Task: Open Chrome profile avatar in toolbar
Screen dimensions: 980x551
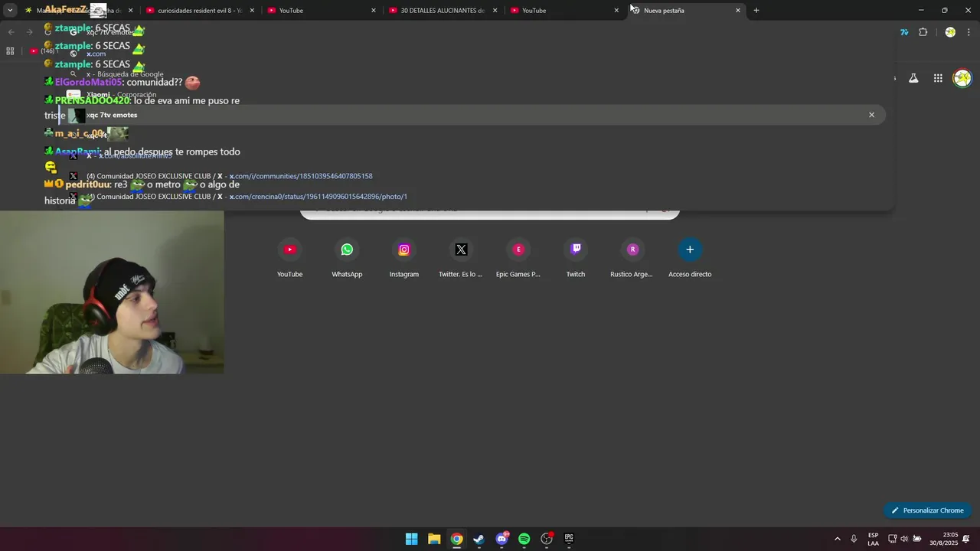Action: pos(950,32)
